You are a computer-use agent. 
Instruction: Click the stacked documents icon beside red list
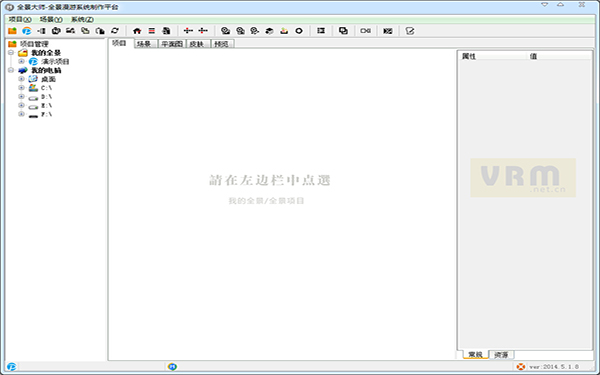[166, 31]
